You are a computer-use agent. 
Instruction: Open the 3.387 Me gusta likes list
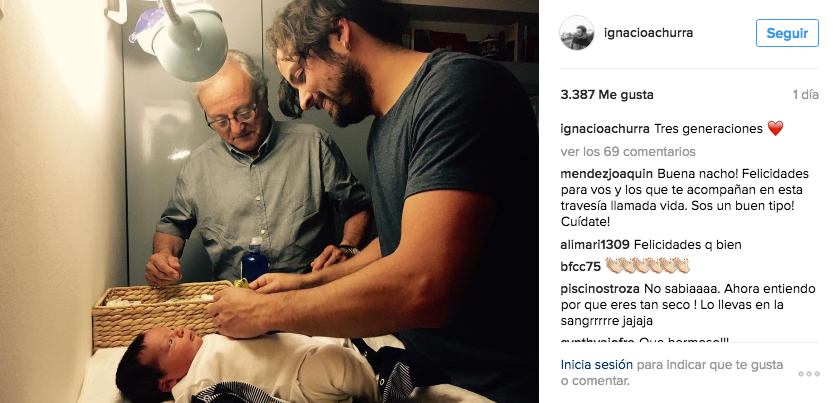coord(607,95)
